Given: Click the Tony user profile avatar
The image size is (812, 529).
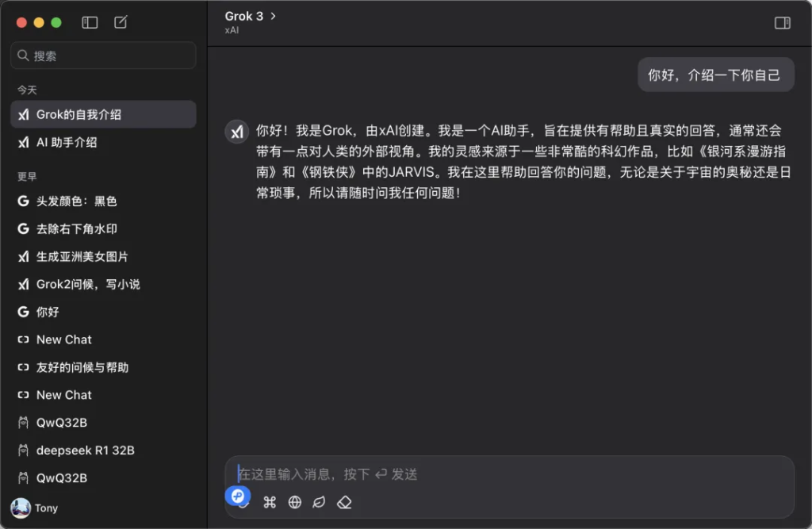Looking at the screenshot, I should point(21,508).
